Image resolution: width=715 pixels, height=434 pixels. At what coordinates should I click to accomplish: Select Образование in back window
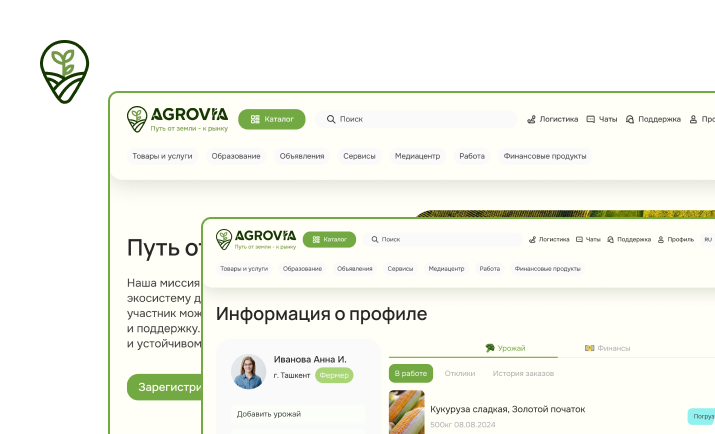(x=236, y=156)
